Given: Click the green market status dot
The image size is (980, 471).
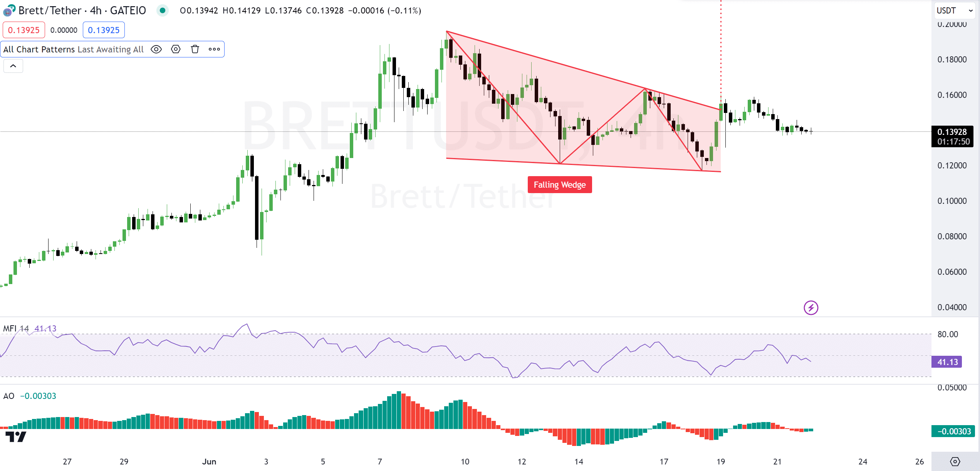Looking at the screenshot, I should coord(163,10).
